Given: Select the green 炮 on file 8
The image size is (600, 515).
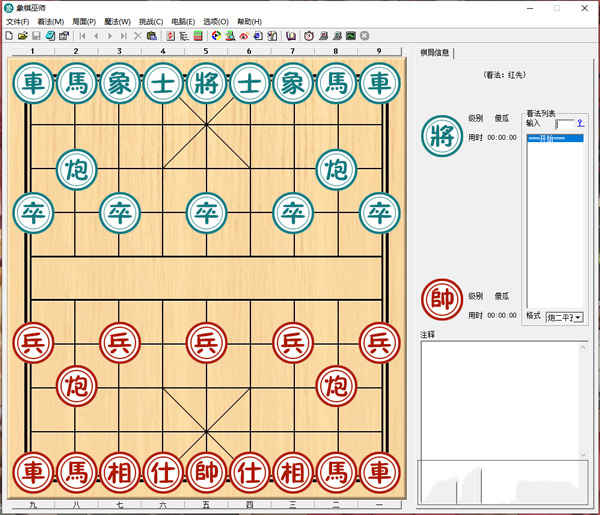Looking at the screenshot, I should point(336,169).
